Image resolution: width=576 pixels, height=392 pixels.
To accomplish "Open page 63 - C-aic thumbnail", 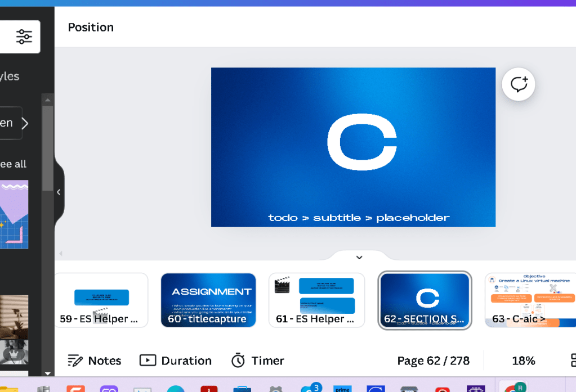I will 530,300.
